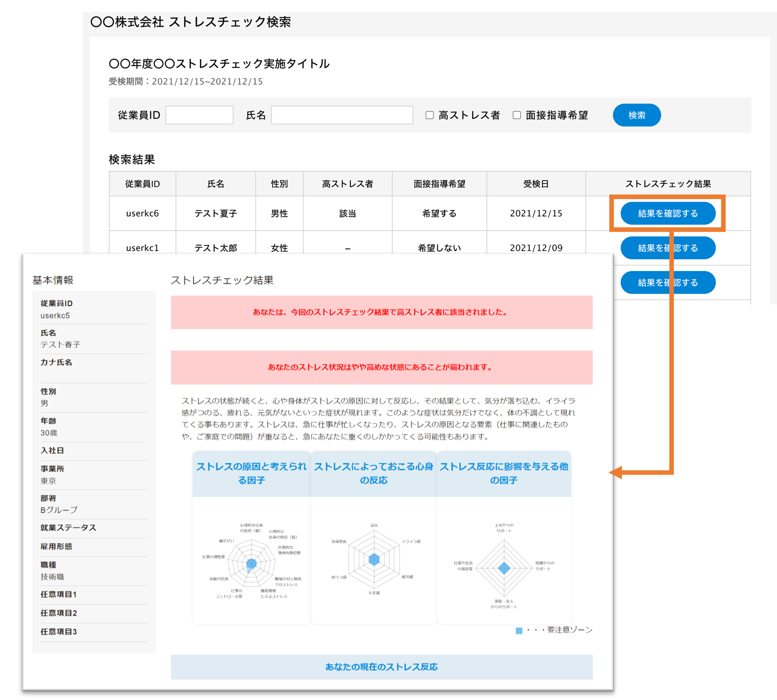This screenshot has height=700, width=777.
Task: Open results for テスト太郎 via 結果を確認する
Action: tap(668, 248)
